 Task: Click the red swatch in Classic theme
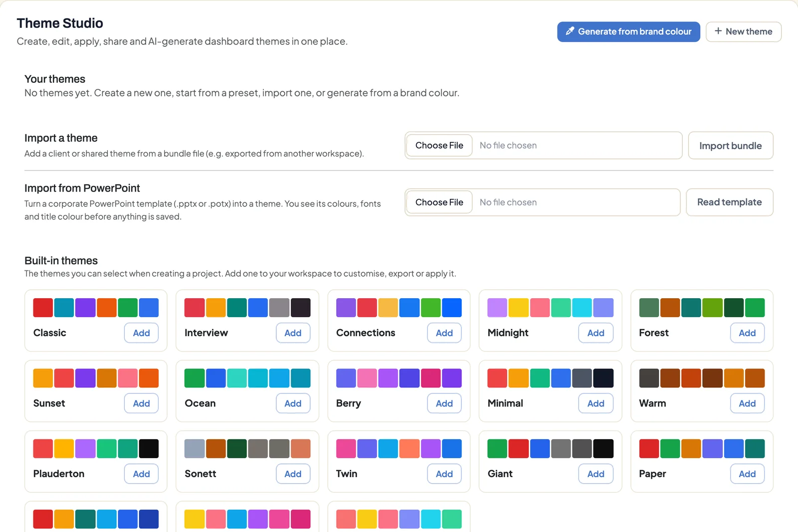pos(43,308)
